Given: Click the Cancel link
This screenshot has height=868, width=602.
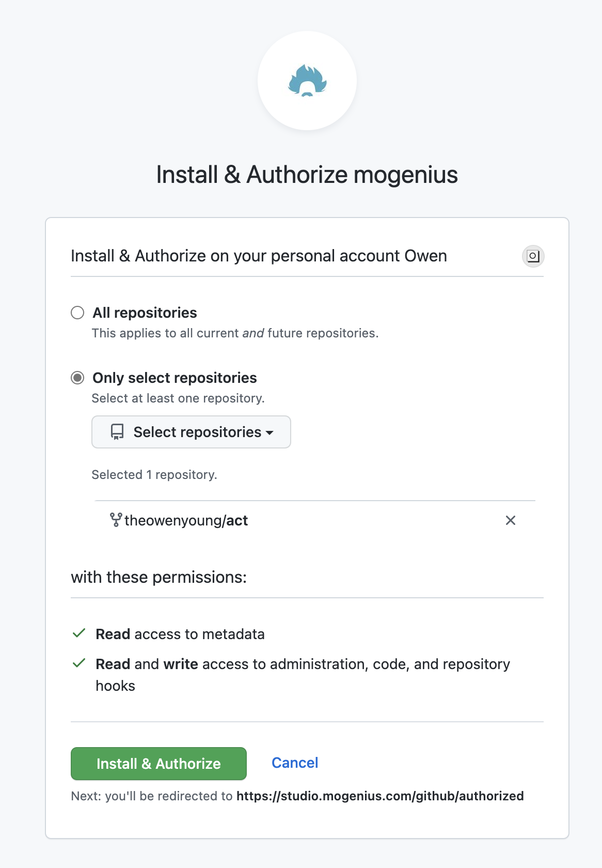Looking at the screenshot, I should pyautogui.click(x=295, y=763).
